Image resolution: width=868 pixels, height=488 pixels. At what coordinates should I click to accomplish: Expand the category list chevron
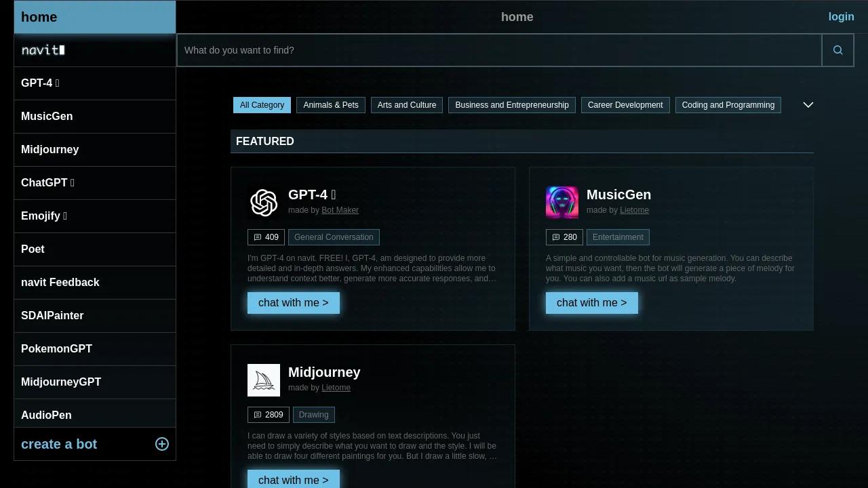(x=808, y=105)
